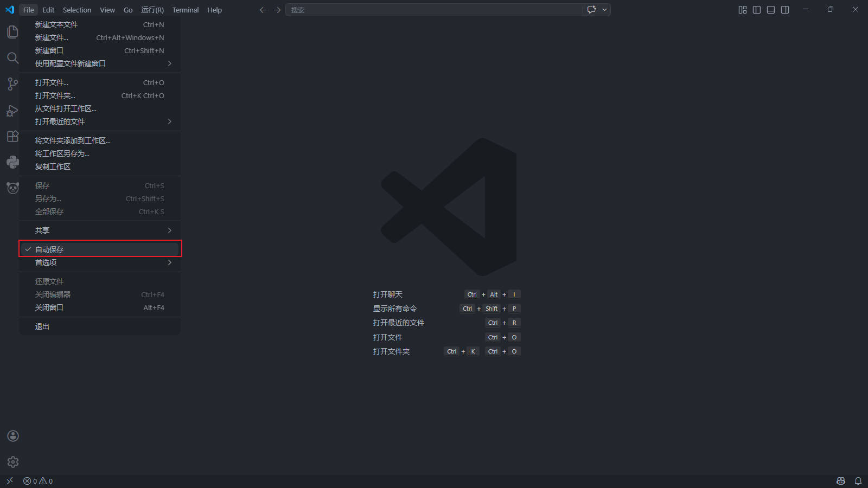The width and height of the screenshot is (868, 488).
Task: Click the 搜索 command center field
Action: [x=434, y=10]
